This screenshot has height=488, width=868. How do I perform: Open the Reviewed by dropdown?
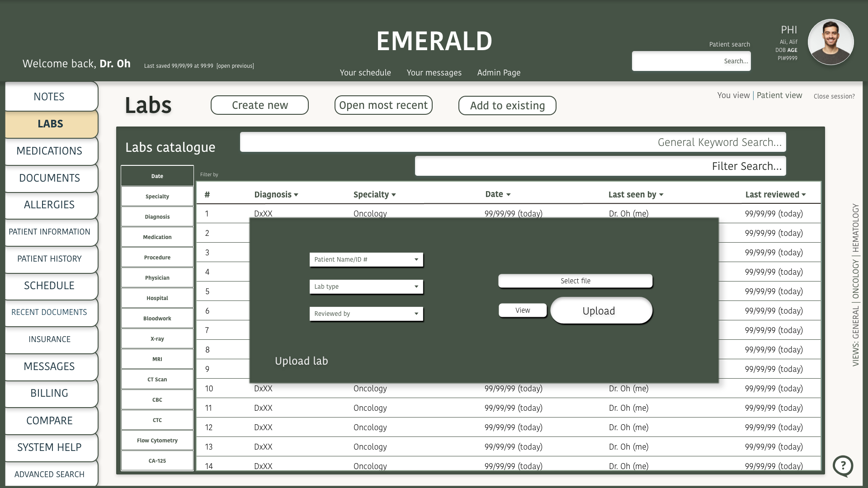pyautogui.click(x=366, y=314)
